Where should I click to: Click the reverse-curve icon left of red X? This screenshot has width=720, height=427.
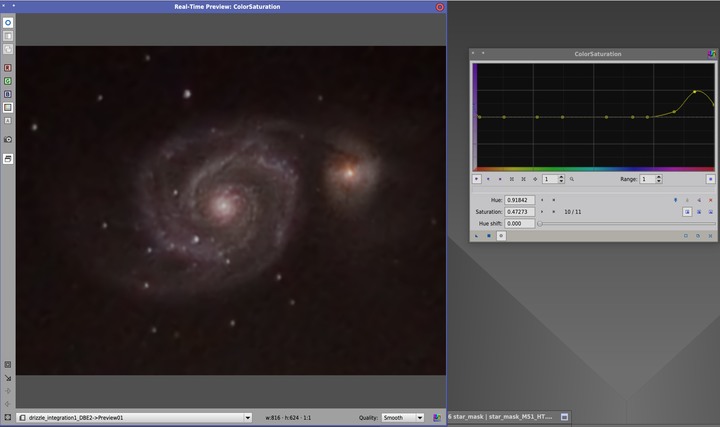[x=699, y=200]
